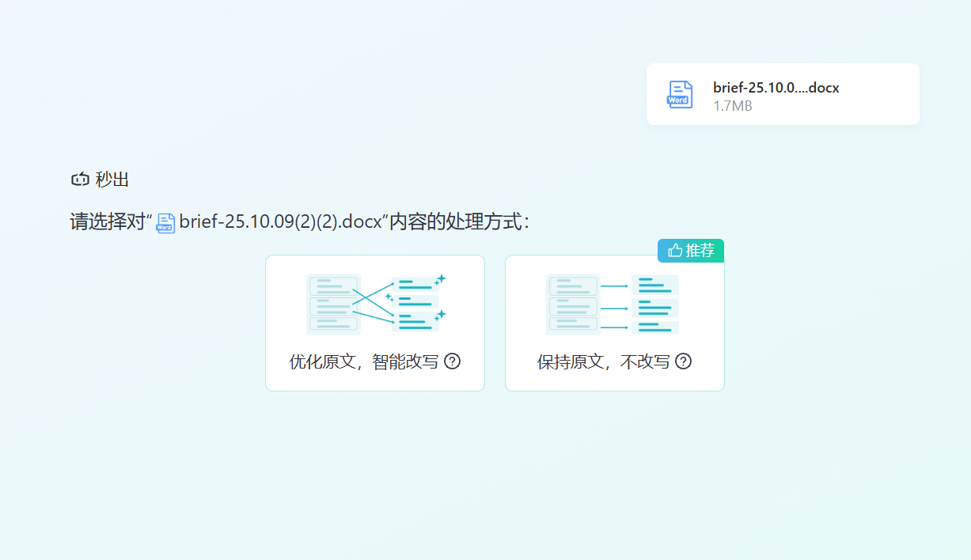
Task: Show help for 保持原文,不改写
Action: click(x=683, y=361)
